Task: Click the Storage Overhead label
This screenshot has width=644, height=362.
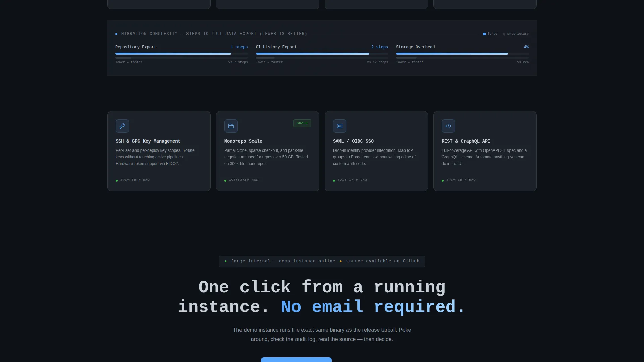Action: tap(415, 47)
